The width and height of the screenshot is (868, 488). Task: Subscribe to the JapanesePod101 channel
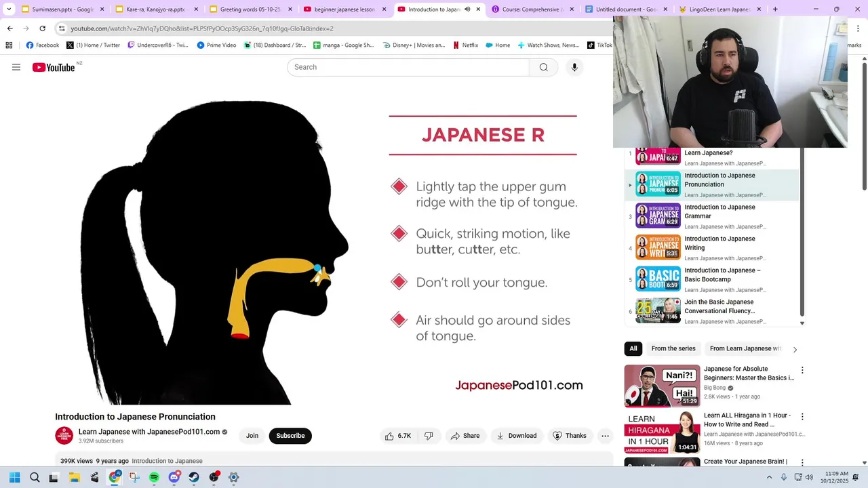tap(290, 436)
